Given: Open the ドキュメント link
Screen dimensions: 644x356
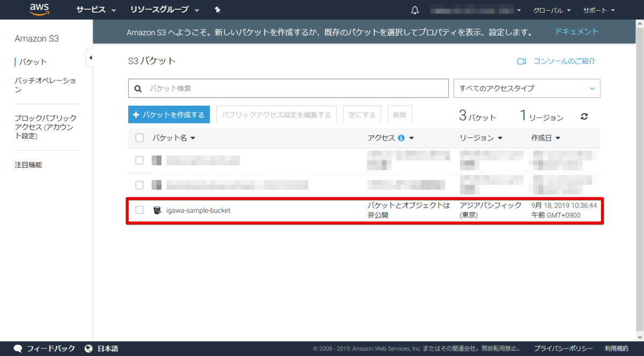Looking at the screenshot, I should point(576,31).
